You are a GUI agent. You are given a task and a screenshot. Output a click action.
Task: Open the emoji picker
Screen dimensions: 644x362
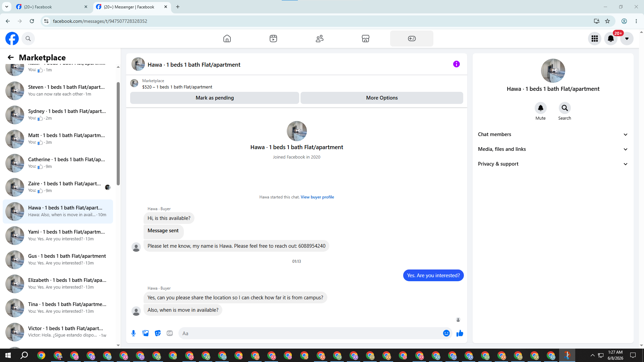[x=446, y=333]
